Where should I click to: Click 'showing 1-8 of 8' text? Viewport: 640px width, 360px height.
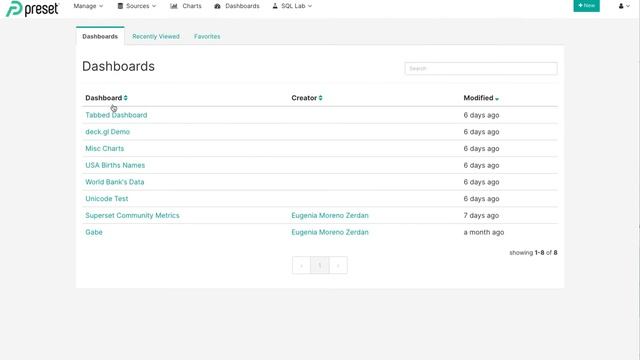point(533,253)
